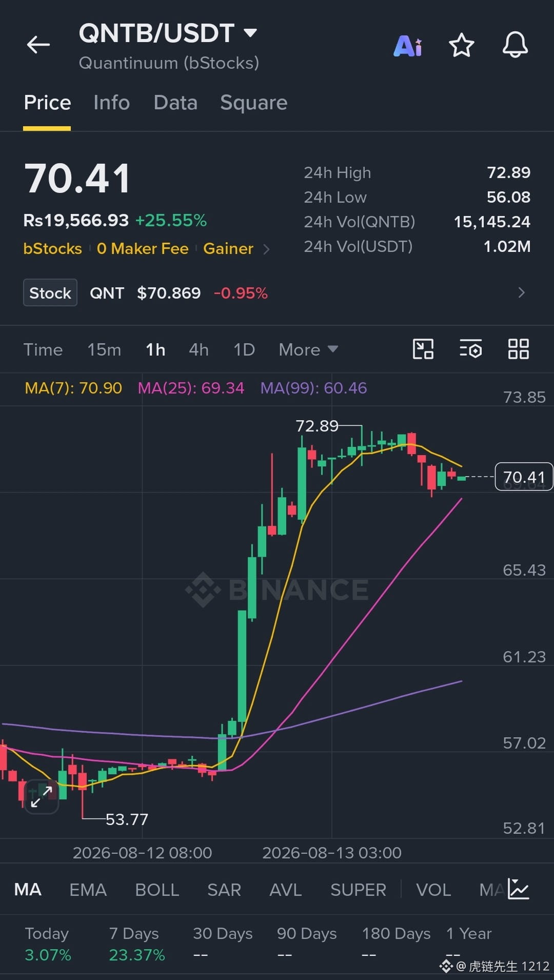Image resolution: width=554 pixels, height=980 pixels.
Task: Tap the 24h Vol(USDT) value 1.02M
Action: (x=507, y=246)
